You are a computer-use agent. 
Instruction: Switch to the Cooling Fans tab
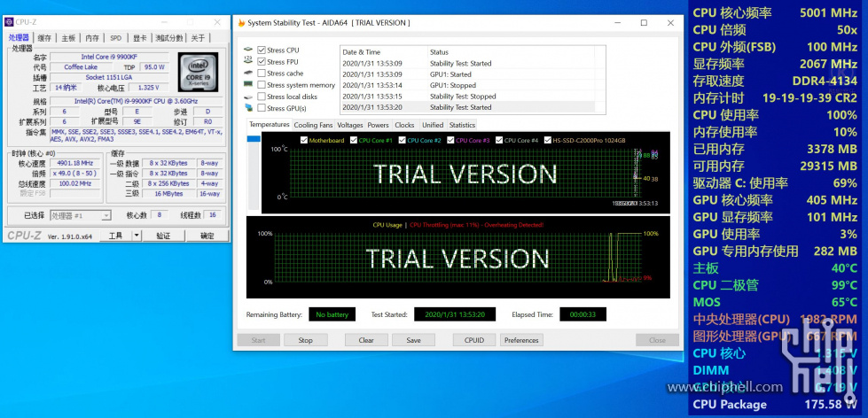coord(313,125)
